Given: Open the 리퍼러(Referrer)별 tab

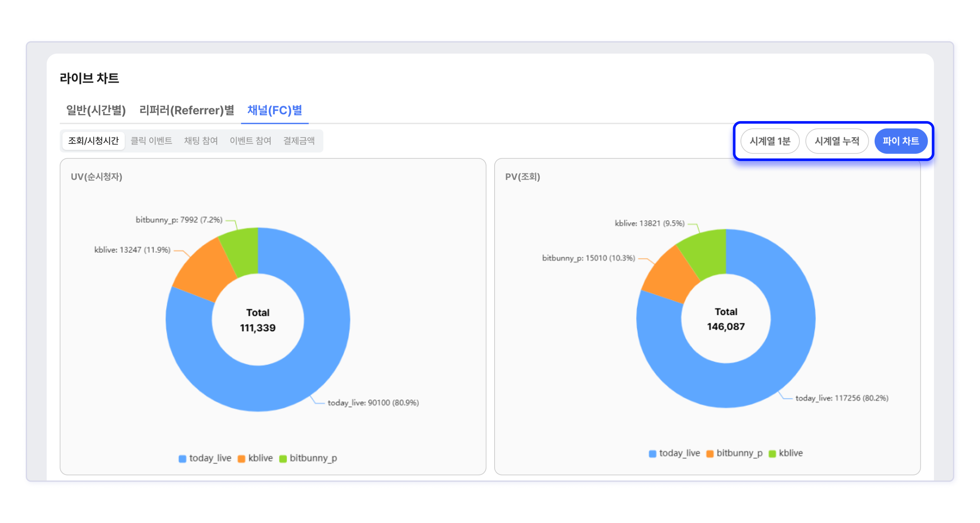Looking at the screenshot, I should point(186,110).
